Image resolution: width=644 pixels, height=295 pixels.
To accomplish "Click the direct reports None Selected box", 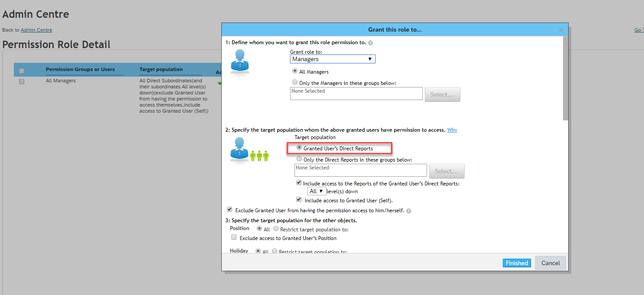I will click(361, 170).
